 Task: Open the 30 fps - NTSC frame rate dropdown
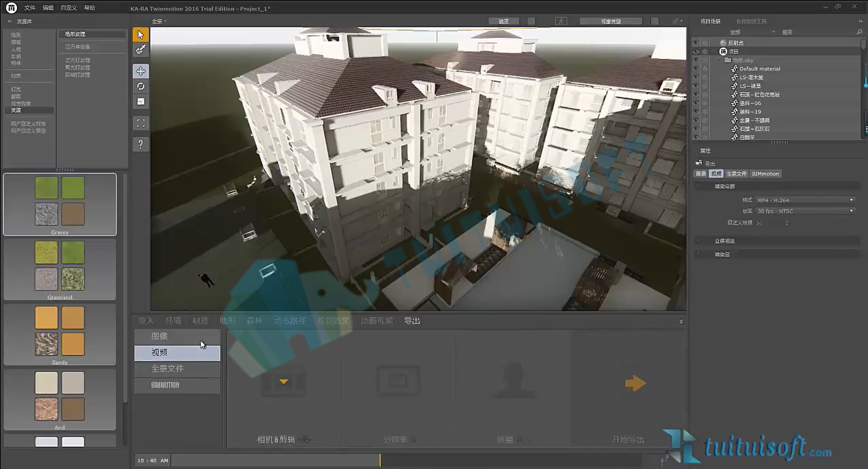click(805, 211)
